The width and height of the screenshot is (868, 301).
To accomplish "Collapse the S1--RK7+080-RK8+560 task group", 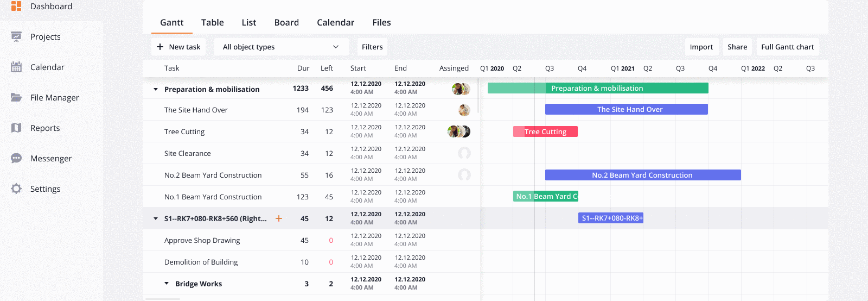I will pyautogui.click(x=156, y=218).
